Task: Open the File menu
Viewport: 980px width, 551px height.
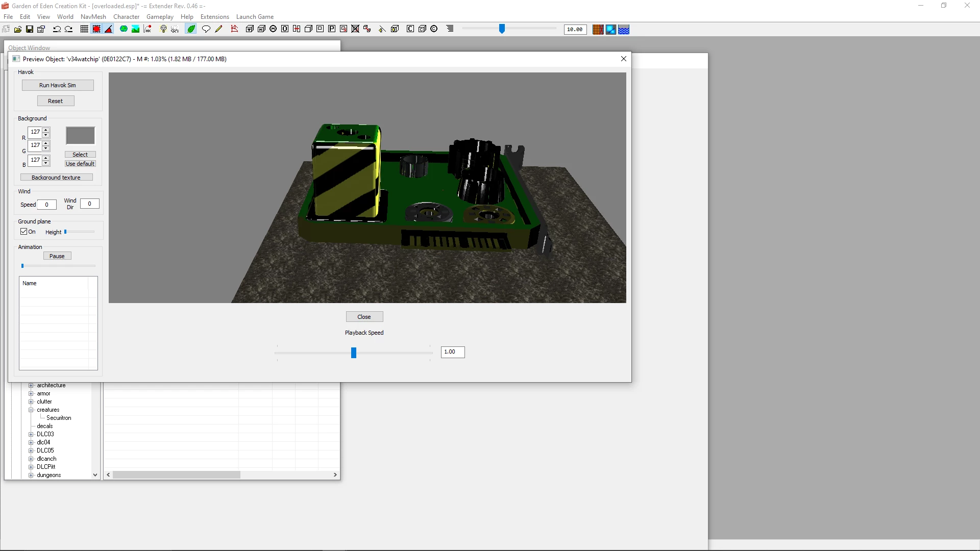Action: tap(8, 17)
